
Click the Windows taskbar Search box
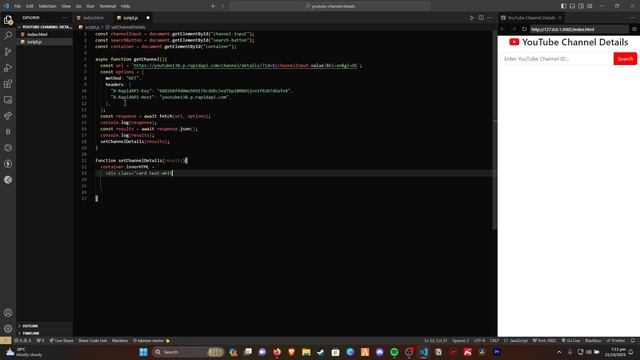(188, 352)
